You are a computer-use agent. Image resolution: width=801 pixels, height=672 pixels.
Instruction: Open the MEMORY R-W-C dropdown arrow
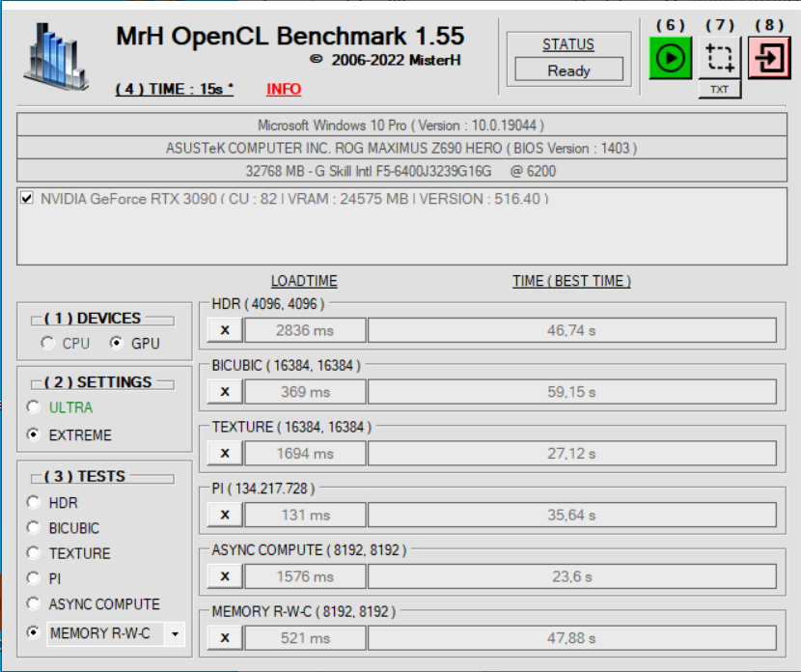pos(175,633)
